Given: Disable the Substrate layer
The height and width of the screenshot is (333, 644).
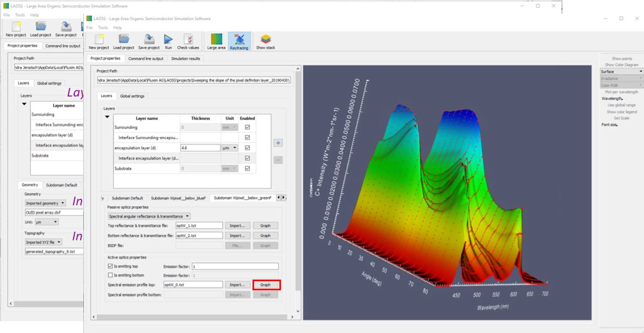Looking at the screenshot, I should click(x=247, y=169).
